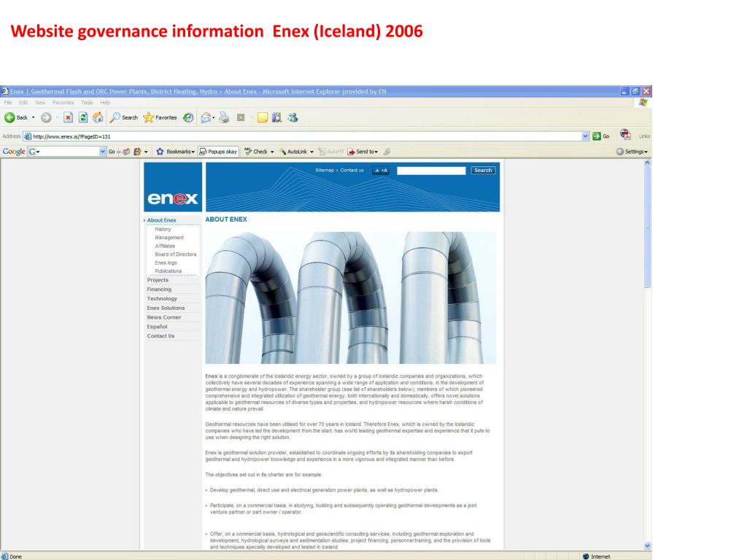This screenshot has width=747, height=560.
Task: Open the History clock icon
Action: 188,117
